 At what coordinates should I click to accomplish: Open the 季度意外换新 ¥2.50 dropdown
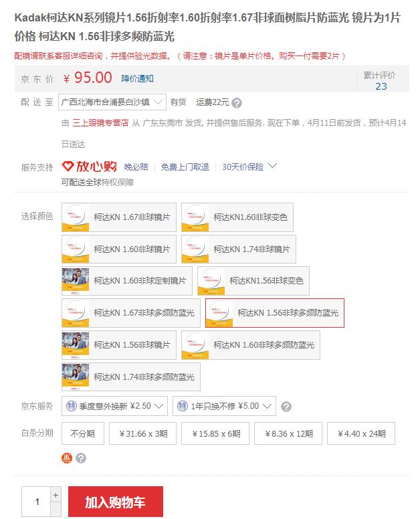[114, 406]
